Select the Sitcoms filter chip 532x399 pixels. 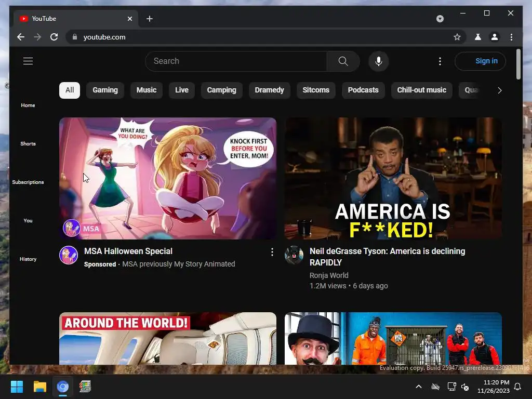[x=316, y=90]
